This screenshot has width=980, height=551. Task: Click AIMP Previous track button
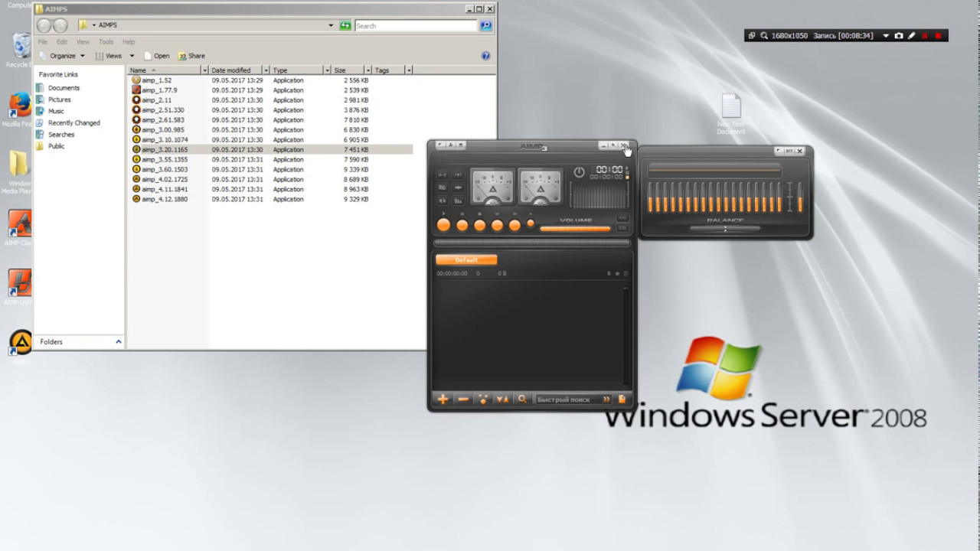tap(497, 225)
